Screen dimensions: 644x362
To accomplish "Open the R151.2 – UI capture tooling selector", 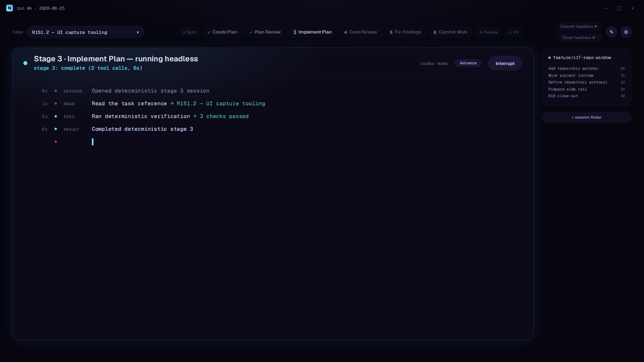I will point(85,32).
